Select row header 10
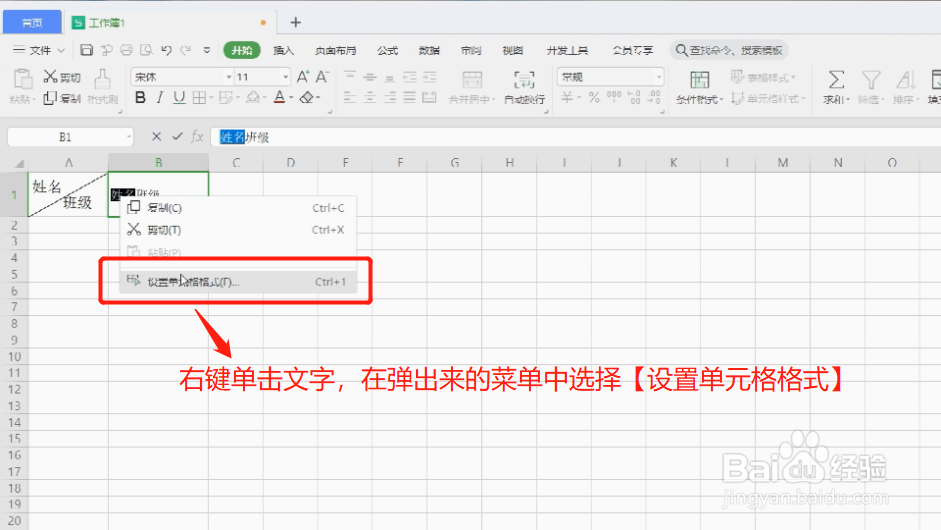Image resolution: width=941 pixels, height=530 pixels. coord(14,357)
